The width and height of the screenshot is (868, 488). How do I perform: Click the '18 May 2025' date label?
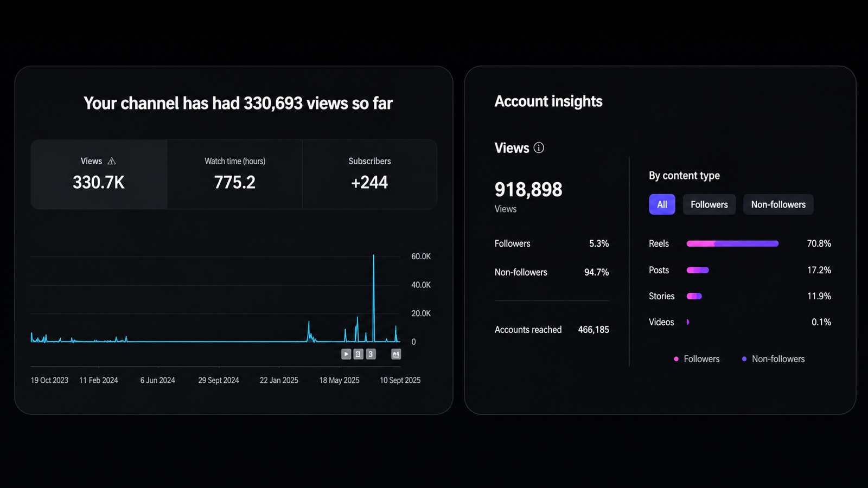pos(339,380)
